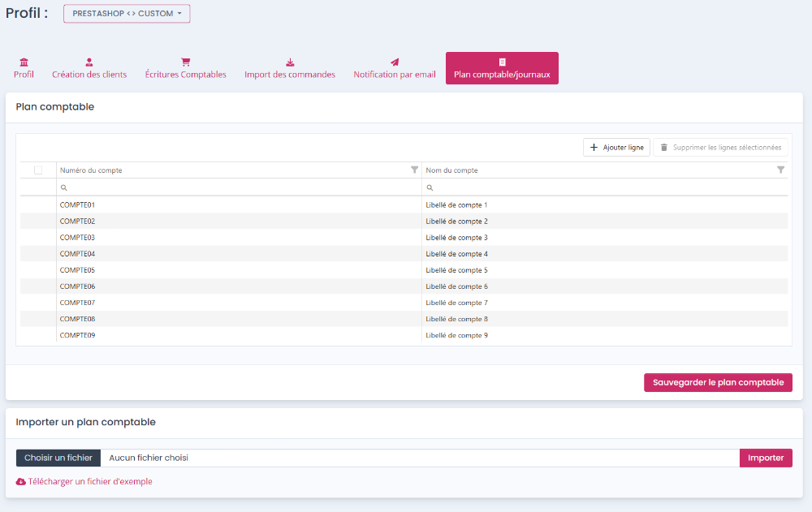Click the Libellé de compte 7 cell
The height and width of the screenshot is (512, 812).
(x=605, y=303)
